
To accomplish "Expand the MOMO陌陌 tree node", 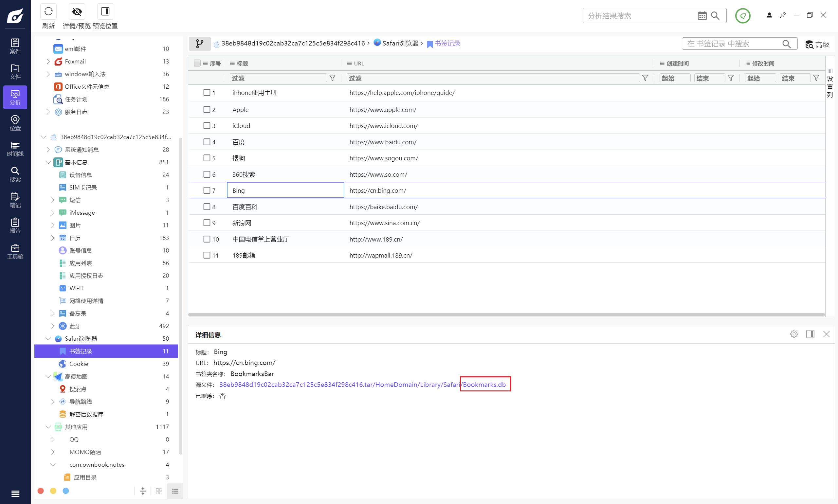I will 53,452.
